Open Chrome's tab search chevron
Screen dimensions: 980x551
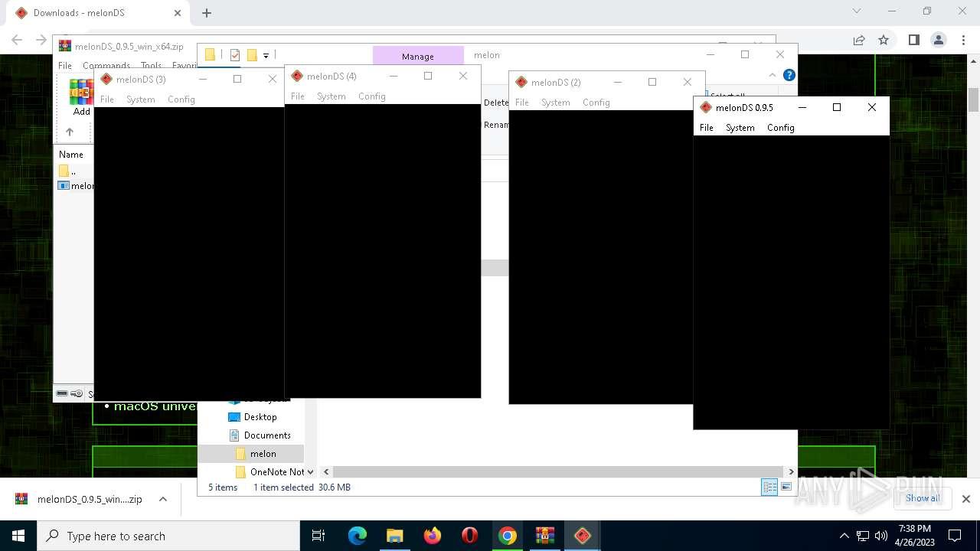click(x=857, y=11)
